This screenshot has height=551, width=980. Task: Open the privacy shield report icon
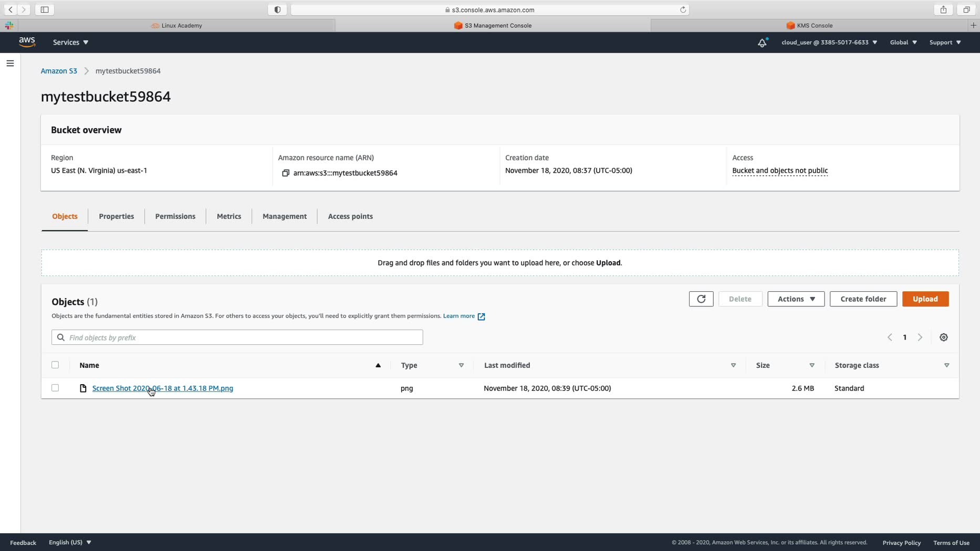(x=277, y=9)
